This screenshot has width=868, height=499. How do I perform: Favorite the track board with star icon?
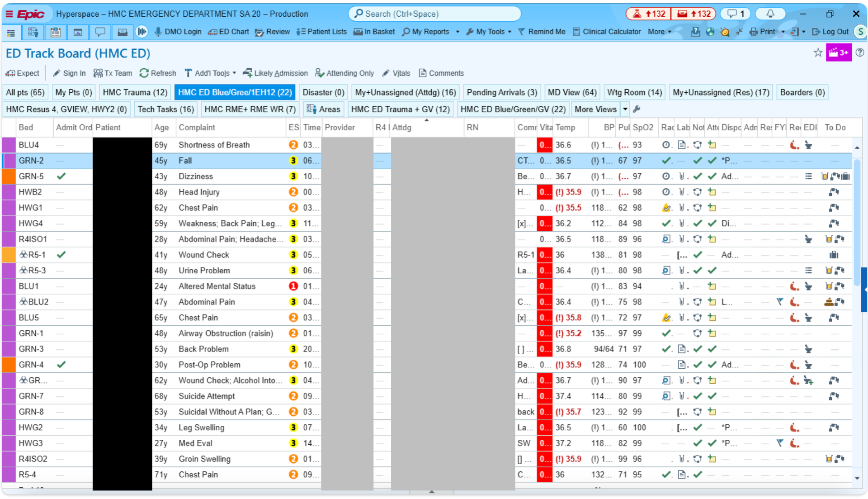tap(818, 53)
